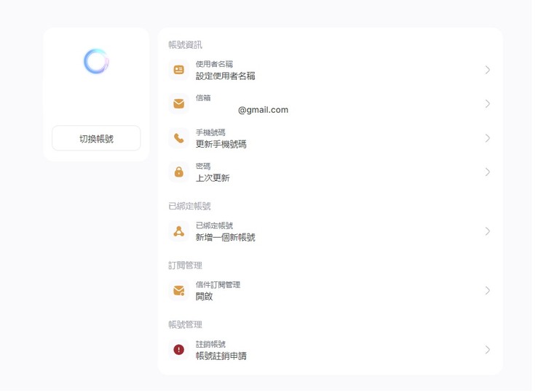This screenshot has height=392, width=546.
Task: Click the 註銷帳號 small label
Action: (x=210, y=344)
